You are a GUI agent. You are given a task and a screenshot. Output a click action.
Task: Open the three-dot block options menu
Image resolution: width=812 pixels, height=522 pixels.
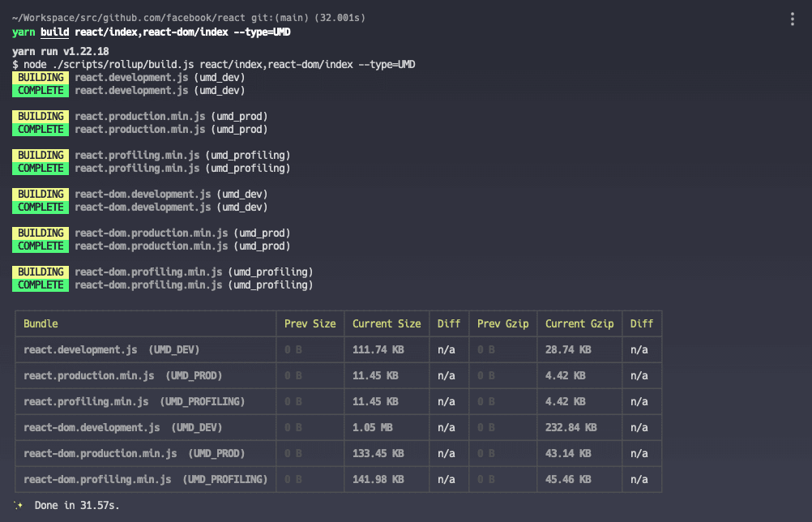[792, 19]
